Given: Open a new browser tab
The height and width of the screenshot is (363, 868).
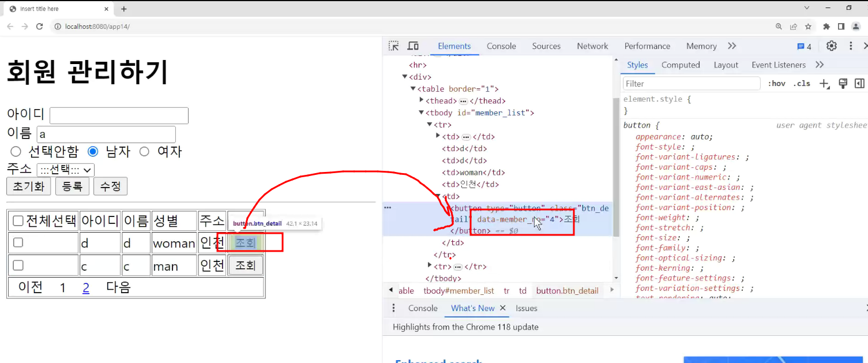Looking at the screenshot, I should pyautogui.click(x=123, y=9).
